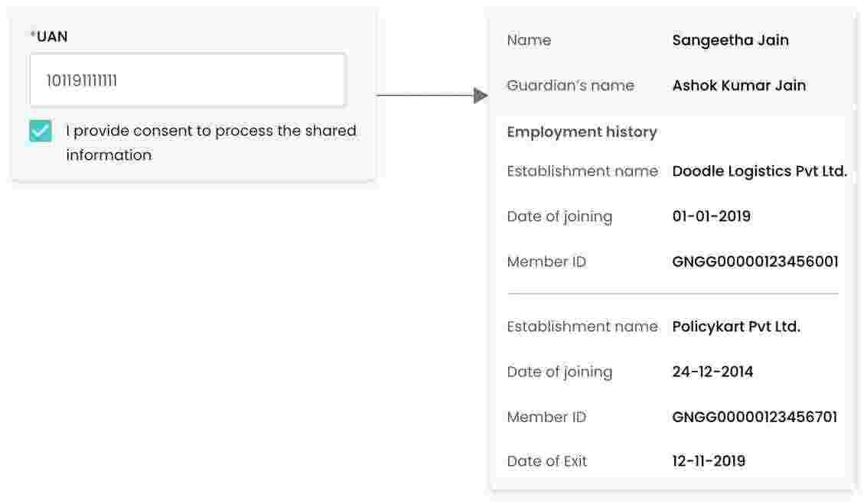
Task: Click the UAN field label
Action: (51, 36)
